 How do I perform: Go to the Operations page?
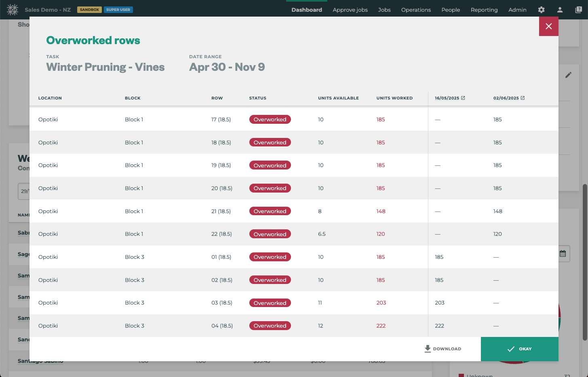[x=416, y=10]
